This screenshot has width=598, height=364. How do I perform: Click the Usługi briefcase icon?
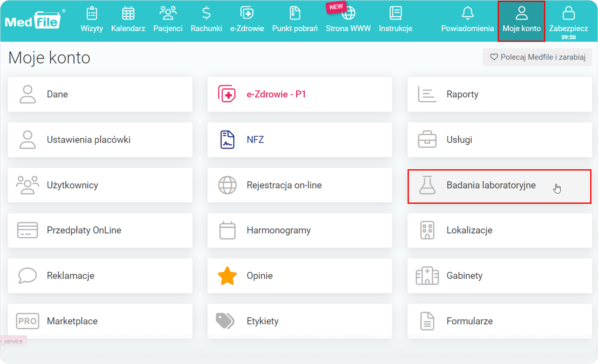[427, 139]
